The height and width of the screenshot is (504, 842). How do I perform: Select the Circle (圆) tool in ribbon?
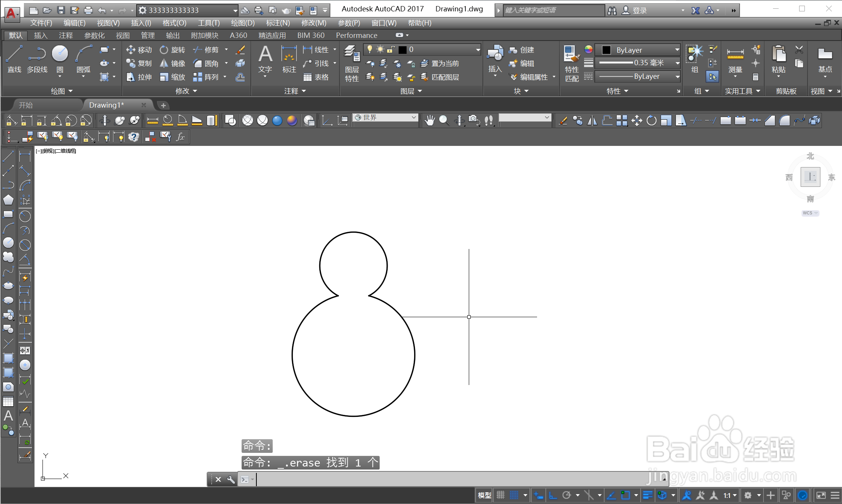[60, 59]
